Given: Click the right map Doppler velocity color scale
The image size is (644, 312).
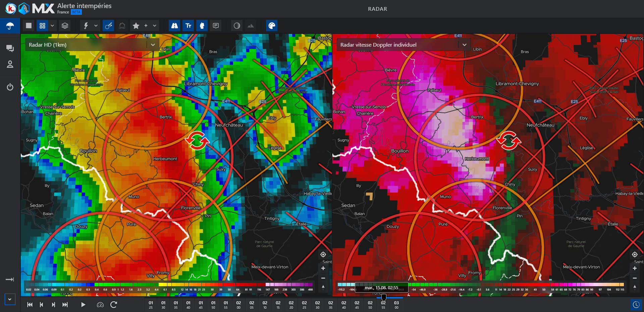Looking at the screenshot, I should 481,287.
